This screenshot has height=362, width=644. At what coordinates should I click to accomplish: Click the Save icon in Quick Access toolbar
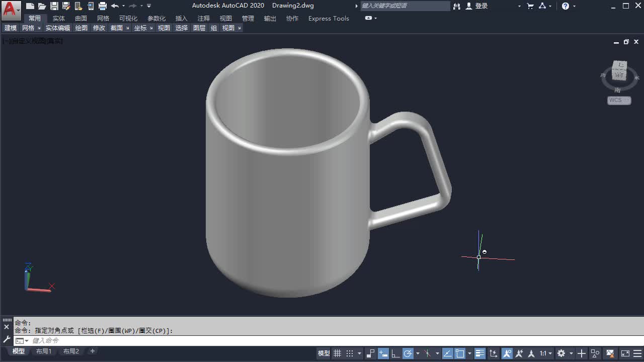point(54,6)
